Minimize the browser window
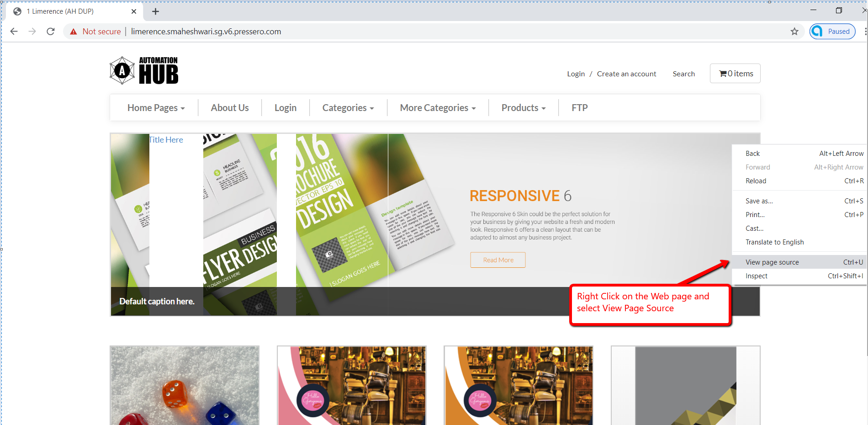Viewport: 868px width, 425px height. (x=813, y=10)
